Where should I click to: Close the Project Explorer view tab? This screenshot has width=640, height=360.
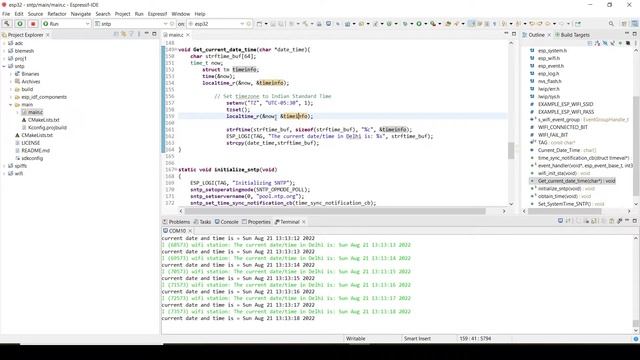click(48, 35)
